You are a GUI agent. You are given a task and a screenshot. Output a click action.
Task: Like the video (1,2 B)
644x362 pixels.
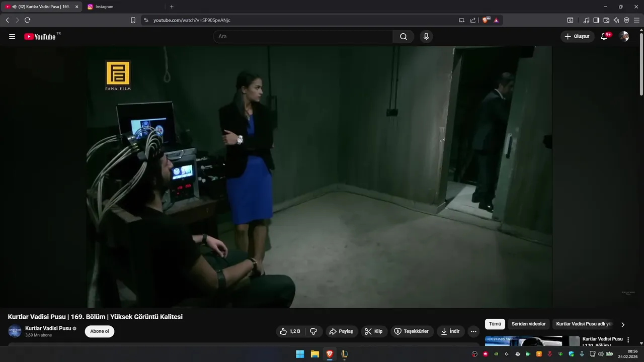290,331
